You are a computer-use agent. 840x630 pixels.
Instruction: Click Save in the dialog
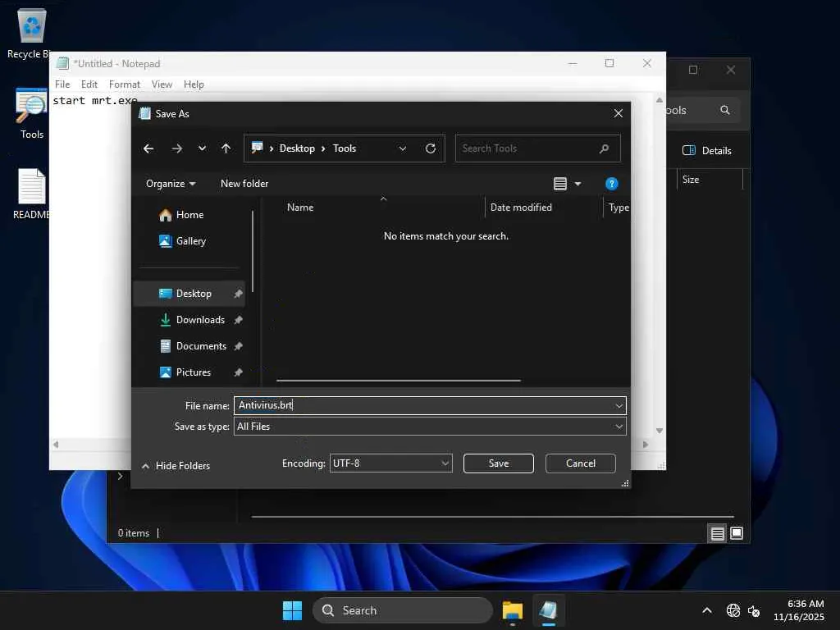coord(498,463)
